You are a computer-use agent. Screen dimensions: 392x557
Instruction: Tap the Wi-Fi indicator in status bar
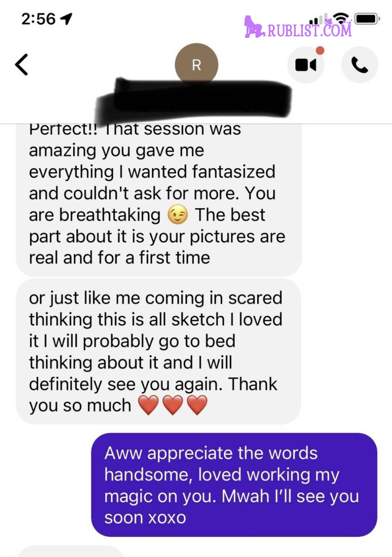tap(341, 18)
